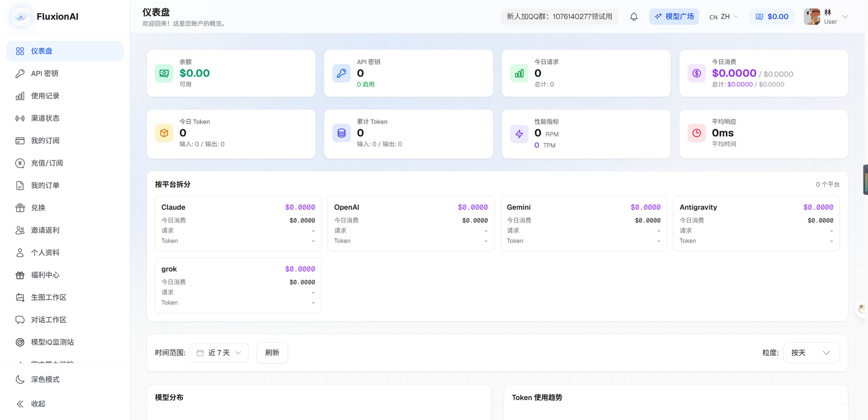The image size is (868, 420).
Task: Click the people icon beside 邀请返利
Action: click(x=20, y=230)
